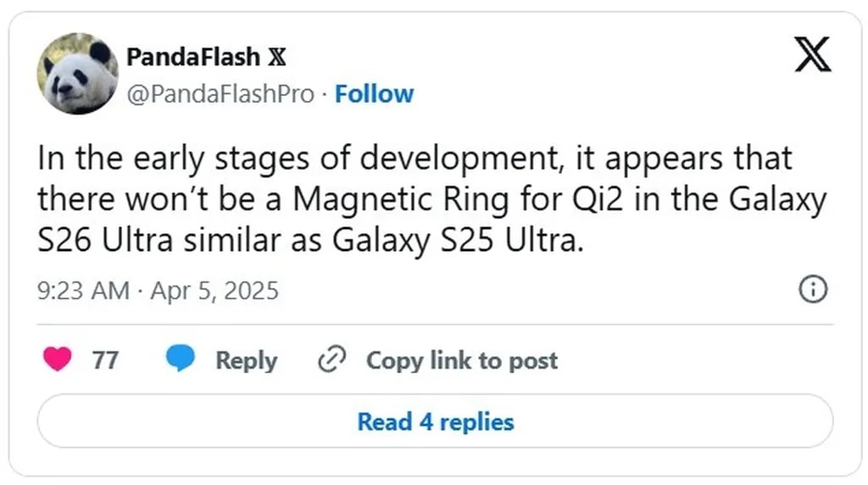Click the chain link copy icon
Screen dimensions: 868x485
click(x=329, y=360)
